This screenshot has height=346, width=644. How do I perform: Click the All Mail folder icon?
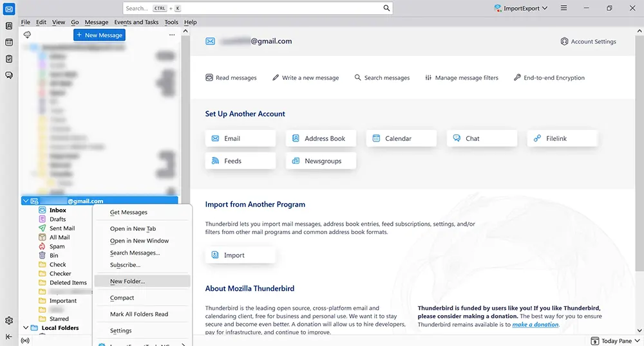click(x=42, y=237)
